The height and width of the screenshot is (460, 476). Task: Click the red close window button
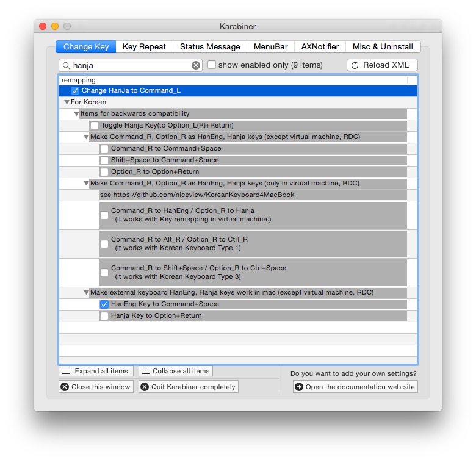coord(43,26)
